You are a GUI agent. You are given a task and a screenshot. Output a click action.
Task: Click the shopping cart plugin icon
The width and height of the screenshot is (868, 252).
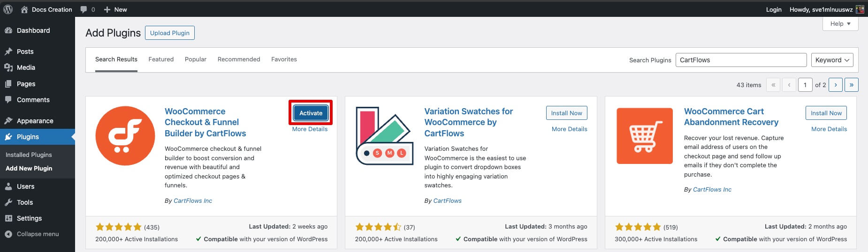coord(645,136)
